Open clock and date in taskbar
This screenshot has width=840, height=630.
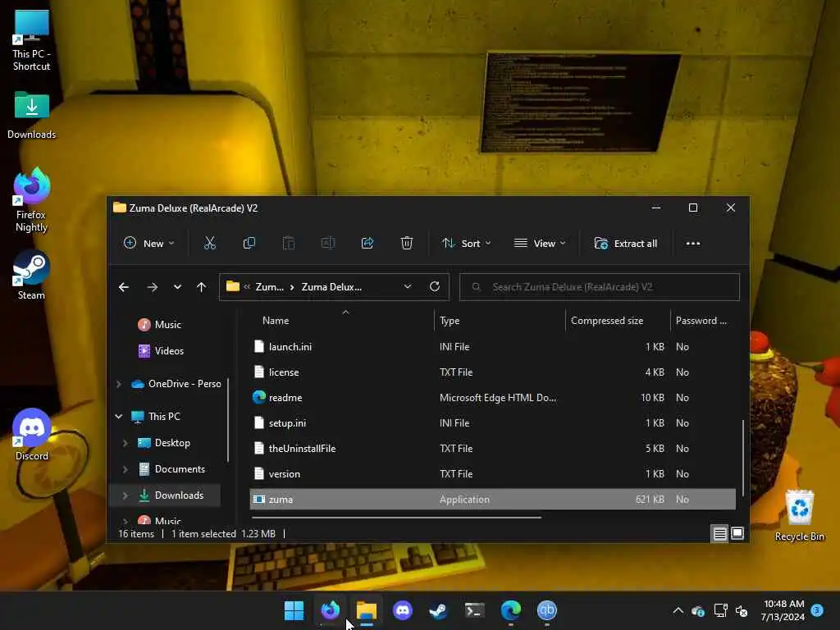783,610
